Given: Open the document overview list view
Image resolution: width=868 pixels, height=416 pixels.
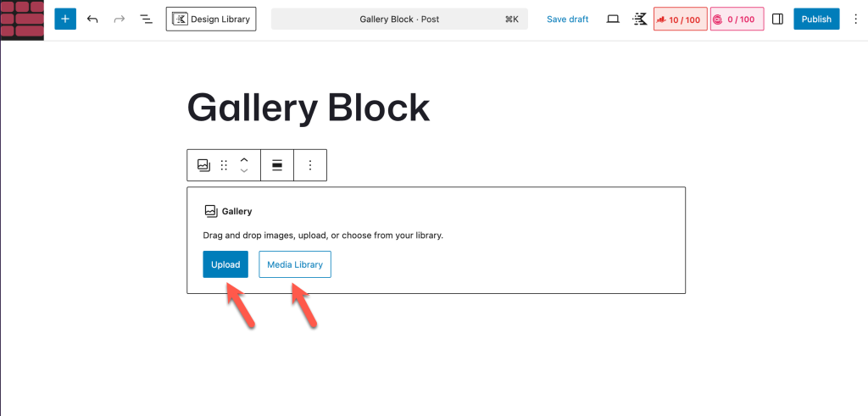Looking at the screenshot, I should coord(146,19).
